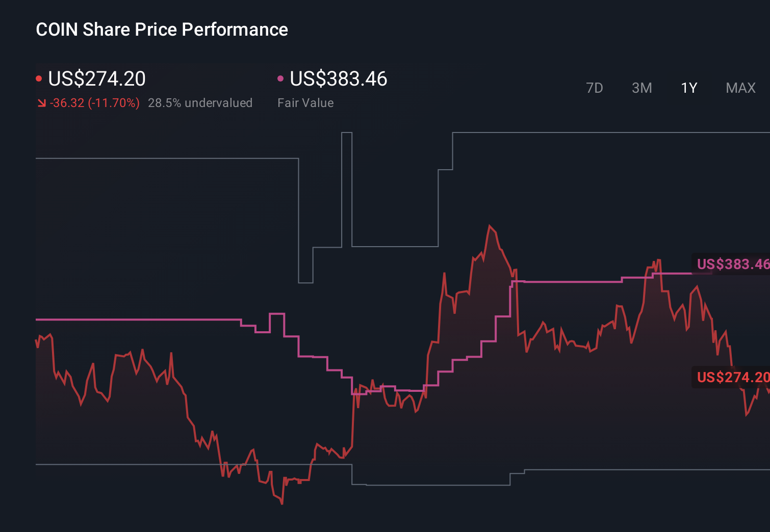Click the red US$274.20 tag on chart
This screenshot has width=770, height=532.
732,377
